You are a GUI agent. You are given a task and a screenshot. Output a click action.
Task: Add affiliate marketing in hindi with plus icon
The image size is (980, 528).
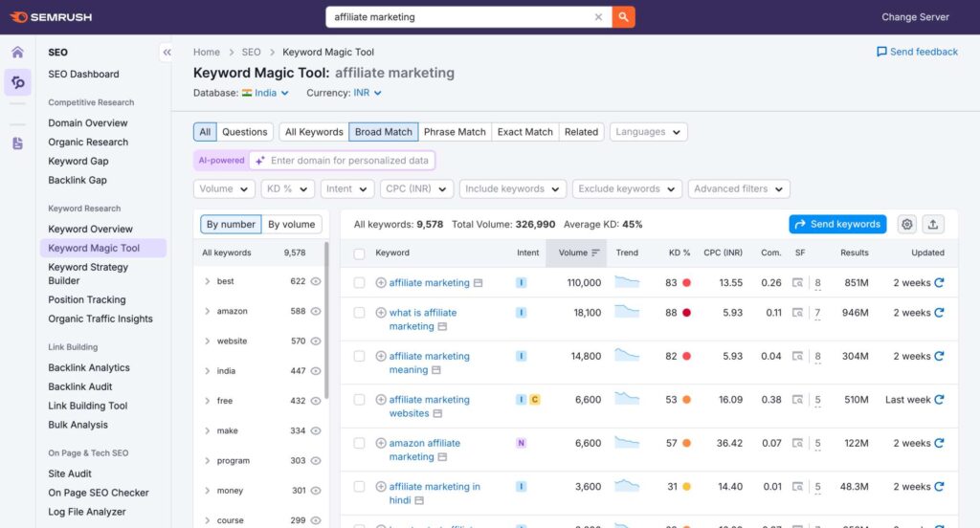(x=381, y=486)
